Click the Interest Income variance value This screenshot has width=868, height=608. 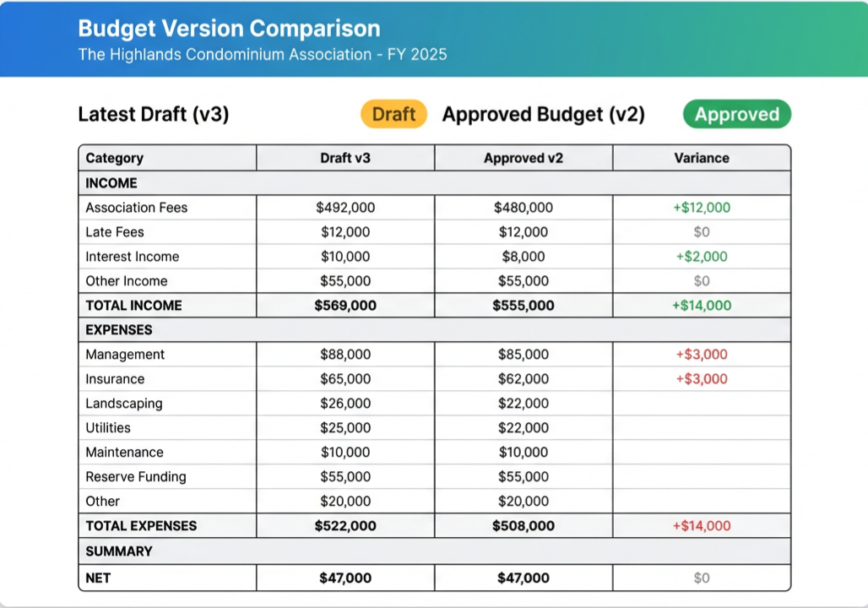click(x=701, y=256)
